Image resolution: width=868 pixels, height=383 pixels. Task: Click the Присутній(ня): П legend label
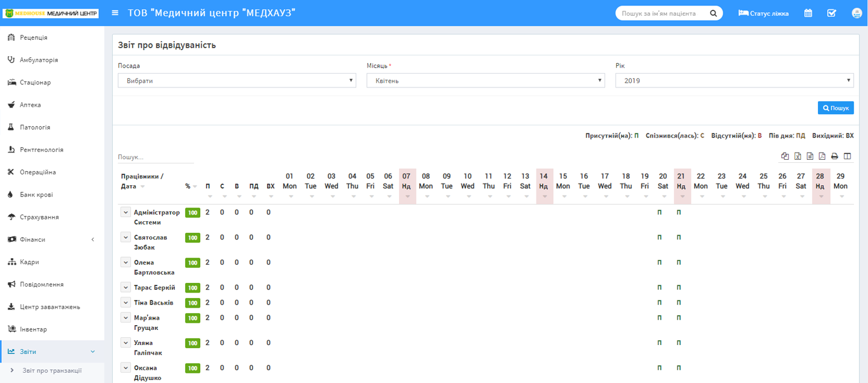(611, 136)
